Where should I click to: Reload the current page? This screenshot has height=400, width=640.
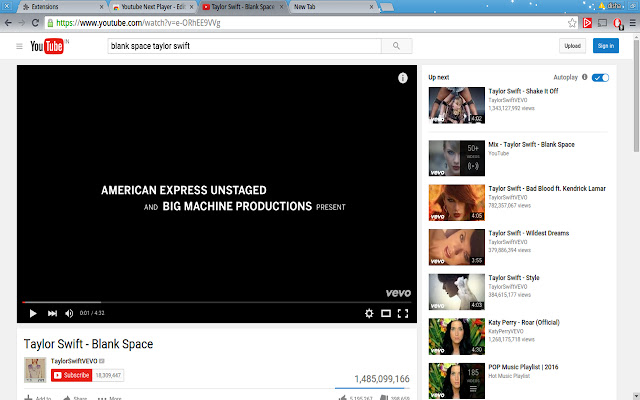pyautogui.click(x=35, y=23)
